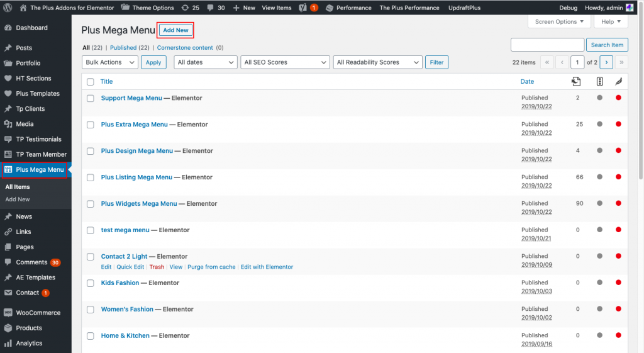Check the Support Mega Menu row checkbox
The height and width of the screenshot is (353, 644).
(91, 98)
